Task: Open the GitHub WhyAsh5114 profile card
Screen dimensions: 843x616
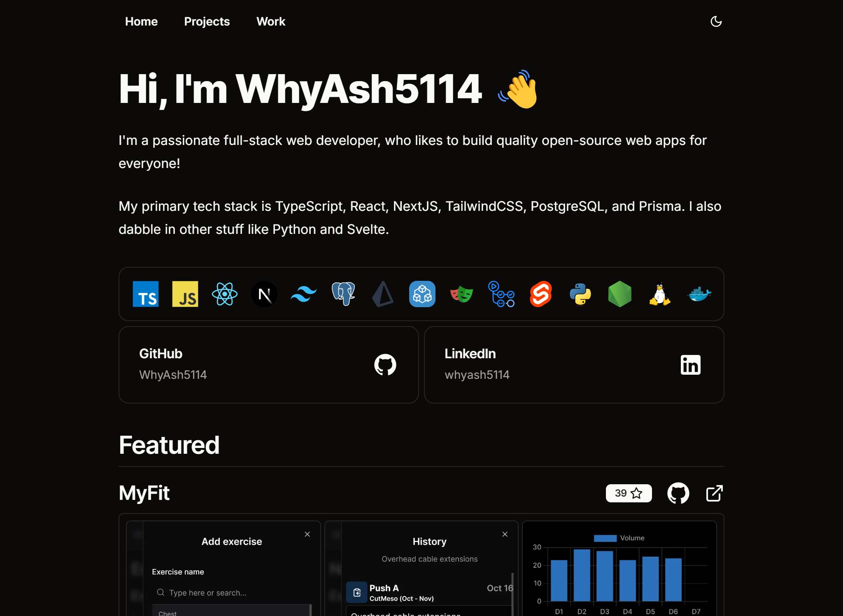Action: point(268,365)
